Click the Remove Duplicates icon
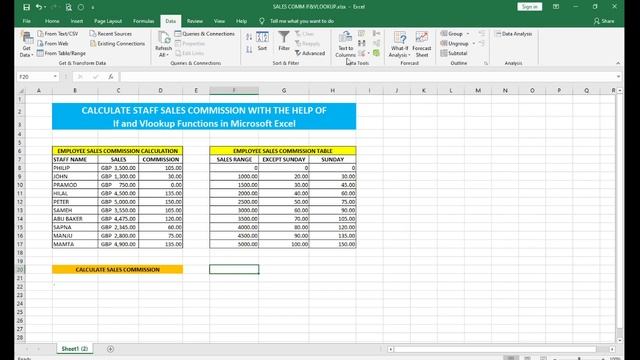The height and width of the screenshot is (360, 640). coord(362,43)
